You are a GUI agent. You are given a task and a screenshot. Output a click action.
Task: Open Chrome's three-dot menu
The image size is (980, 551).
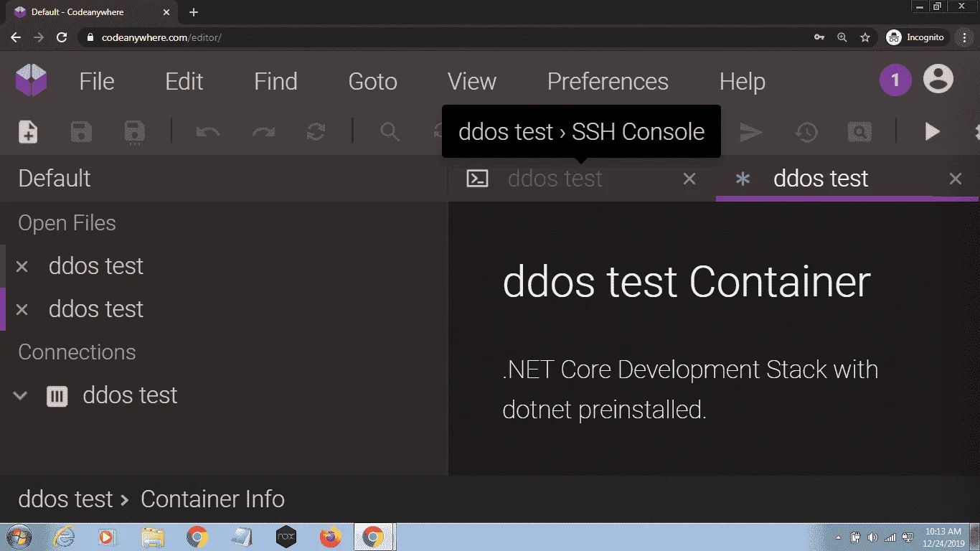click(966, 37)
